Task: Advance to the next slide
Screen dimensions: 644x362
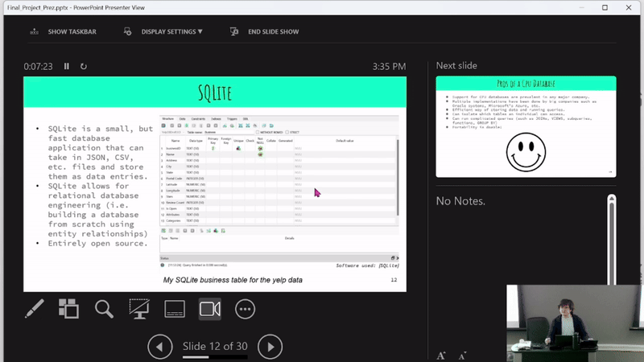Action: point(270,347)
